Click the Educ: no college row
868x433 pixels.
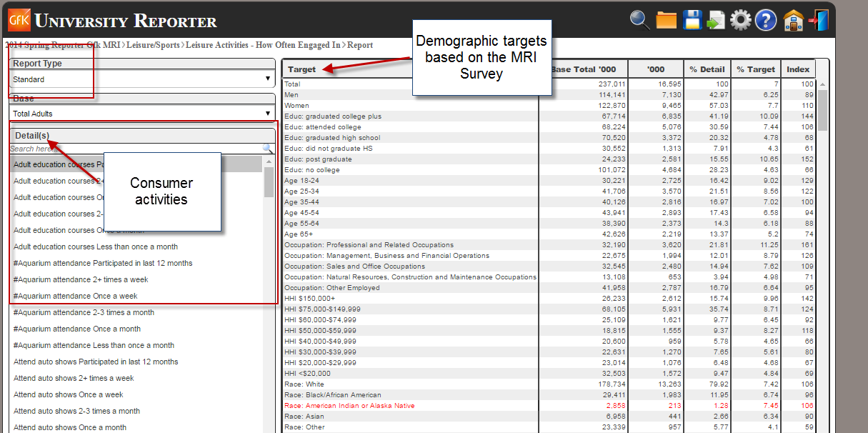pos(549,169)
